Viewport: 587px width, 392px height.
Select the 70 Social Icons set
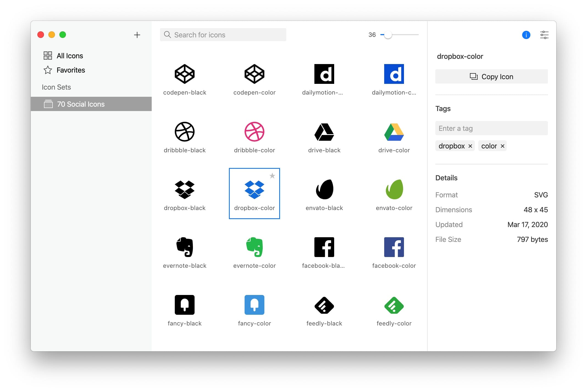(x=81, y=104)
